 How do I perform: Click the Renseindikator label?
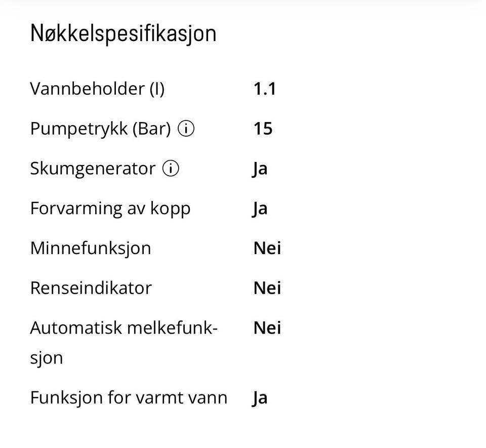pos(91,288)
